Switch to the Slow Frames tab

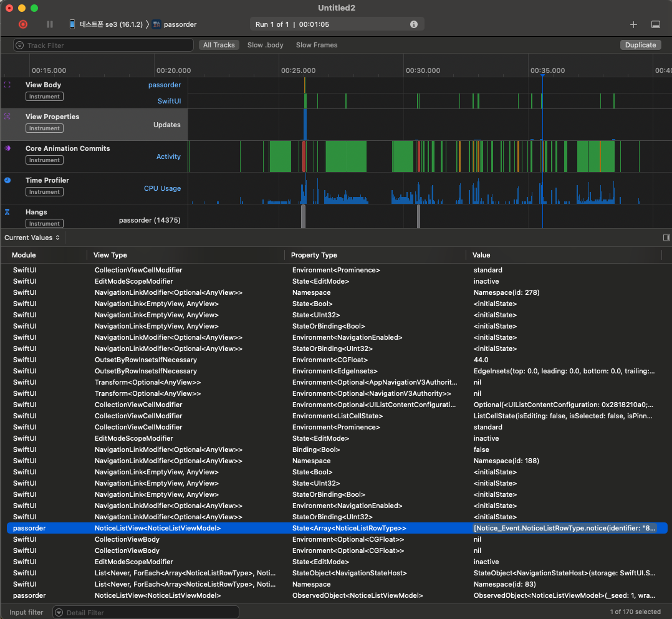[x=317, y=45]
